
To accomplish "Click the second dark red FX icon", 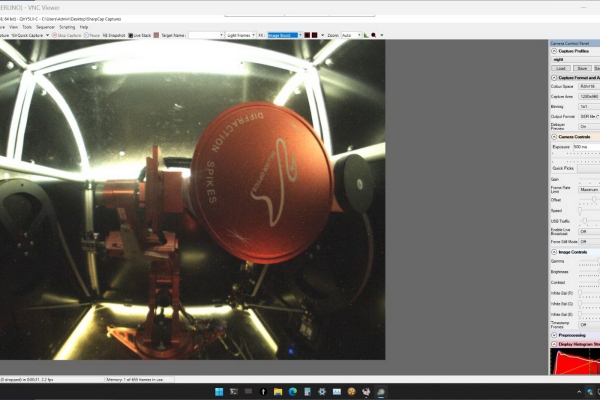I will tap(314, 35).
